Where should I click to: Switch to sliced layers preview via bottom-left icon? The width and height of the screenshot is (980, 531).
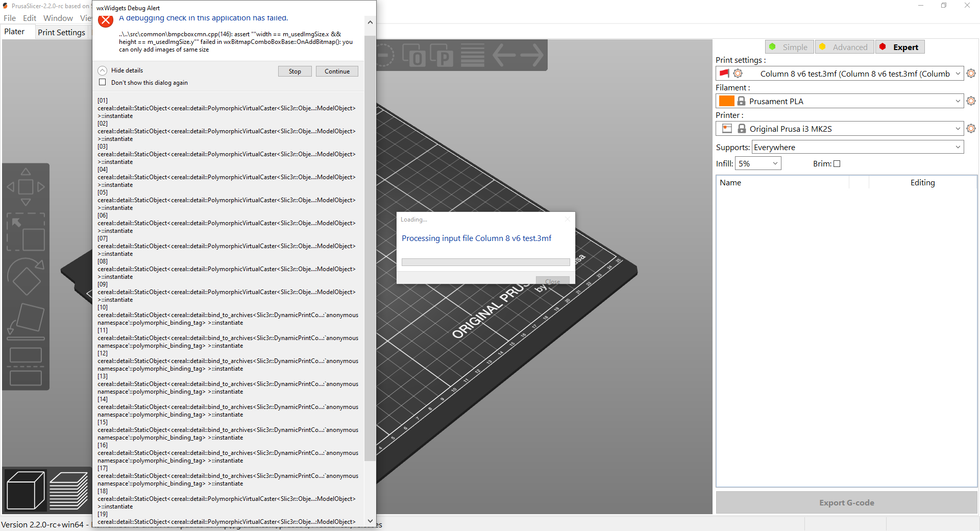click(x=69, y=490)
